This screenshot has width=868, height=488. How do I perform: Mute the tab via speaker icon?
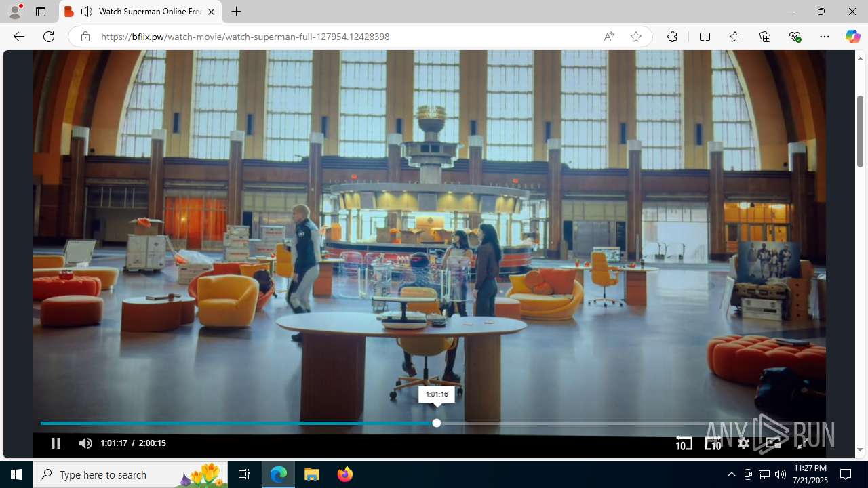[87, 12]
